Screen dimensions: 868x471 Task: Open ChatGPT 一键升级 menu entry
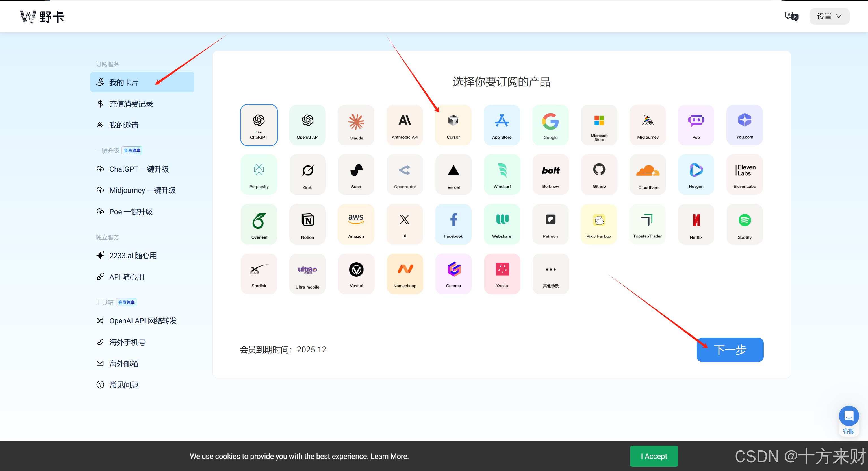click(x=139, y=169)
